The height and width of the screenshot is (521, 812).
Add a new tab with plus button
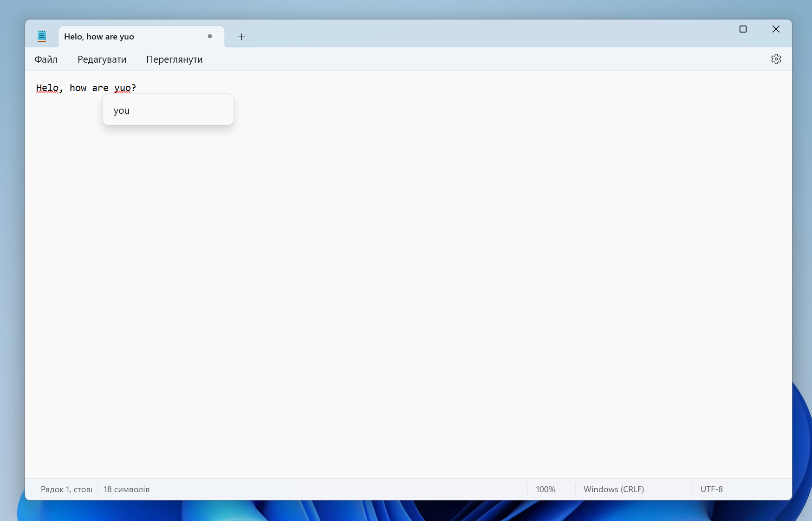(241, 37)
